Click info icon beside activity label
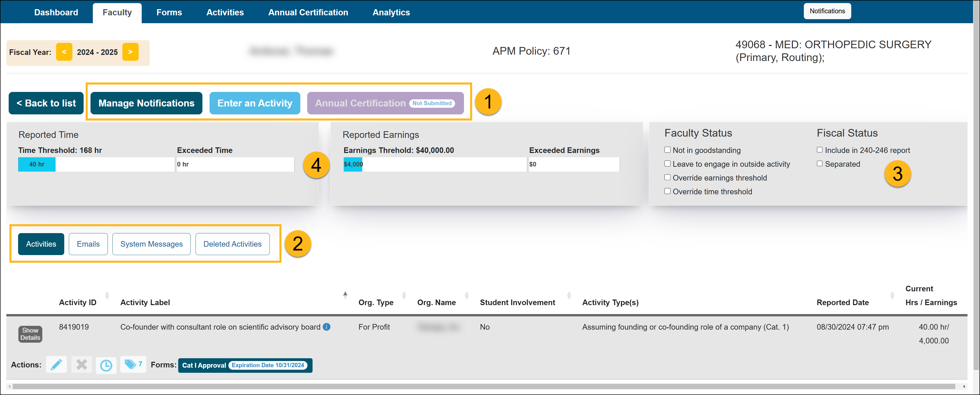The width and height of the screenshot is (980, 395). tap(326, 327)
